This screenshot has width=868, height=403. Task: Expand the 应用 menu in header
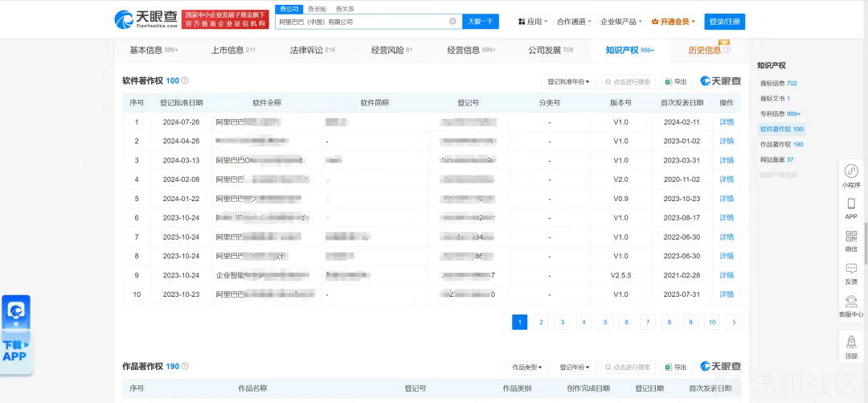tap(533, 22)
